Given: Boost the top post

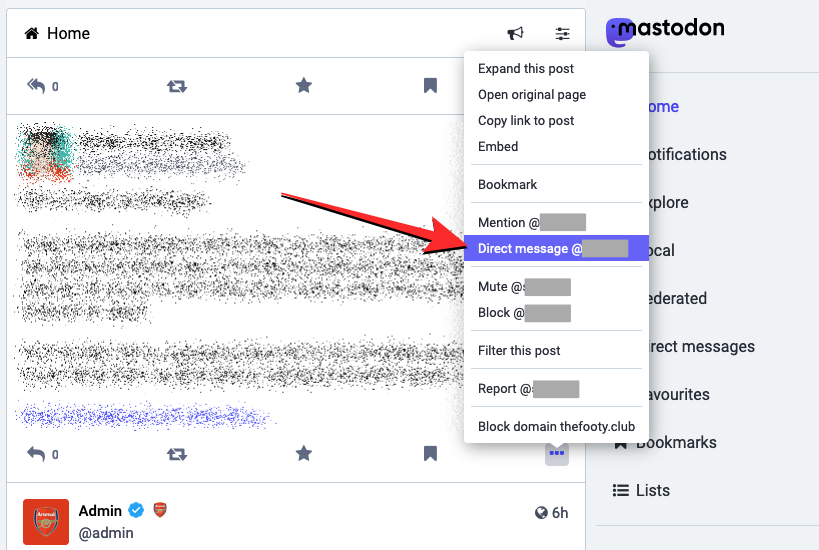Looking at the screenshot, I should (x=177, y=86).
